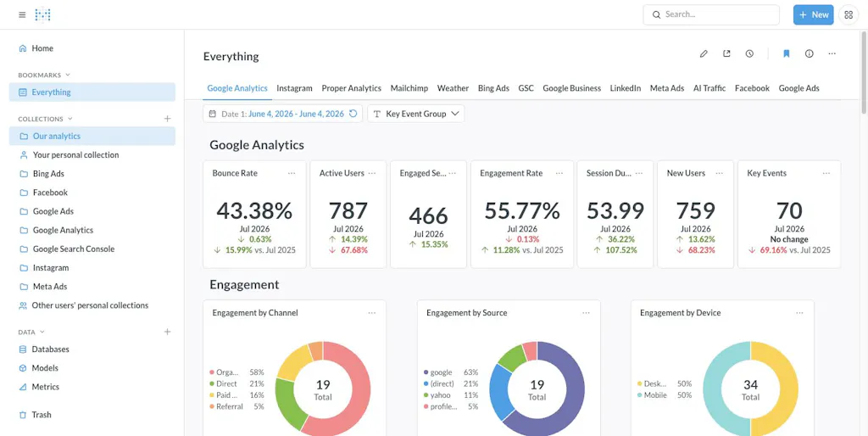Image resolution: width=868 pixels, height=436 pixels.
Task: Open Engagement by Channel card menu
Action: click(x=372, y=313)
